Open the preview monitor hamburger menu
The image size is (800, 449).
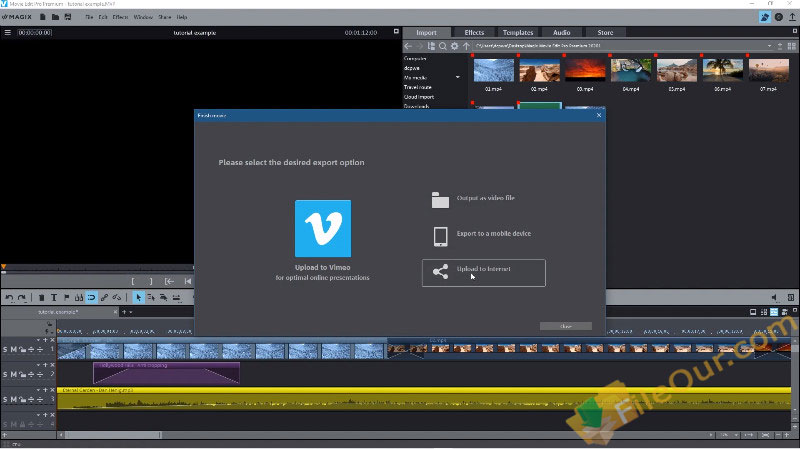point(8,32)
